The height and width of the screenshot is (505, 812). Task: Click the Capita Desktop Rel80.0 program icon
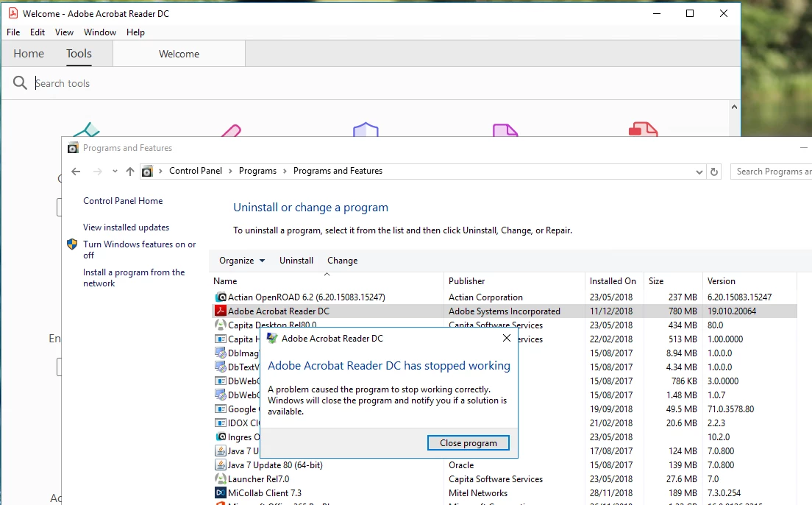tap(221, 325)
